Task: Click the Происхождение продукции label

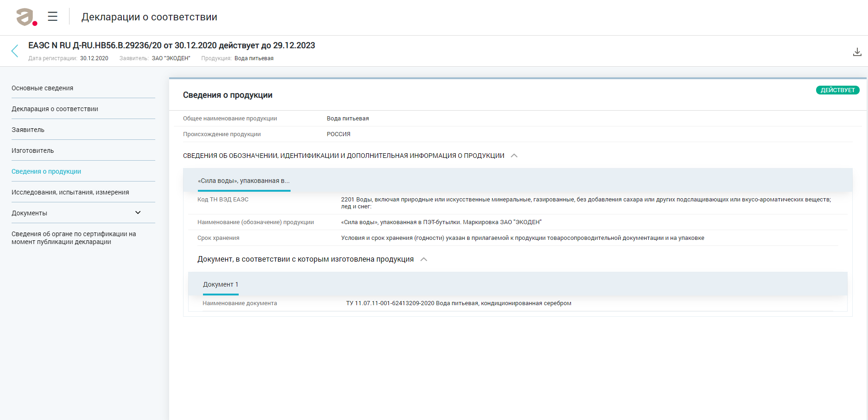Action: (222, 134)
